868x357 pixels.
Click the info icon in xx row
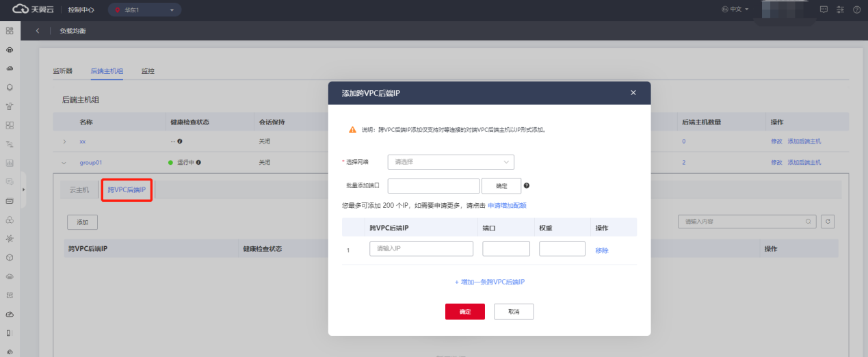tap(180, 142)
